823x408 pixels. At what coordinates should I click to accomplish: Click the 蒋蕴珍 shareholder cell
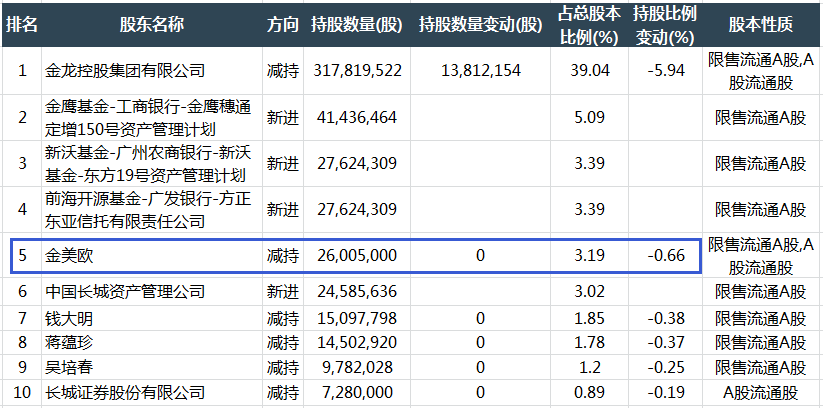coord(152,342)
